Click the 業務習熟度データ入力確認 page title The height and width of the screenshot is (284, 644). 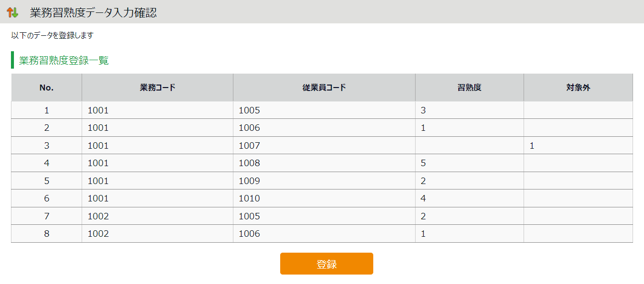[93, 12]
